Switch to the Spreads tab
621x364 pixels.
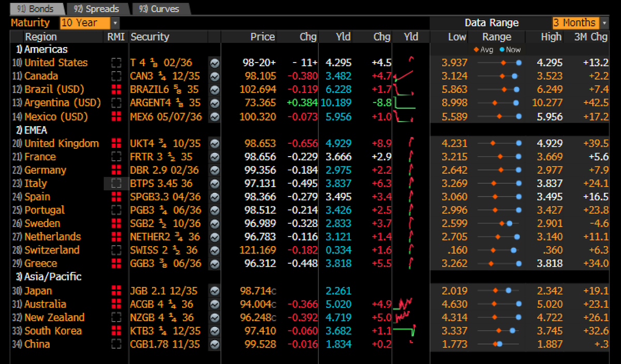pos(97,9)
